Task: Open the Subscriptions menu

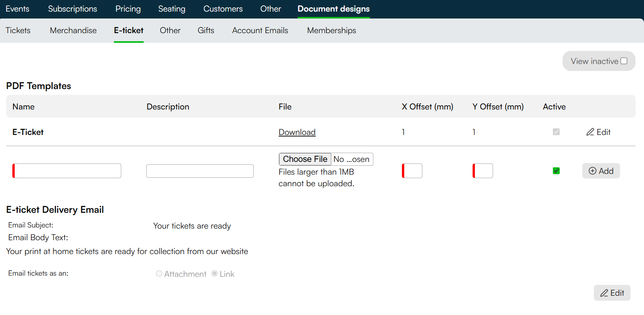Action: point(73,9)
